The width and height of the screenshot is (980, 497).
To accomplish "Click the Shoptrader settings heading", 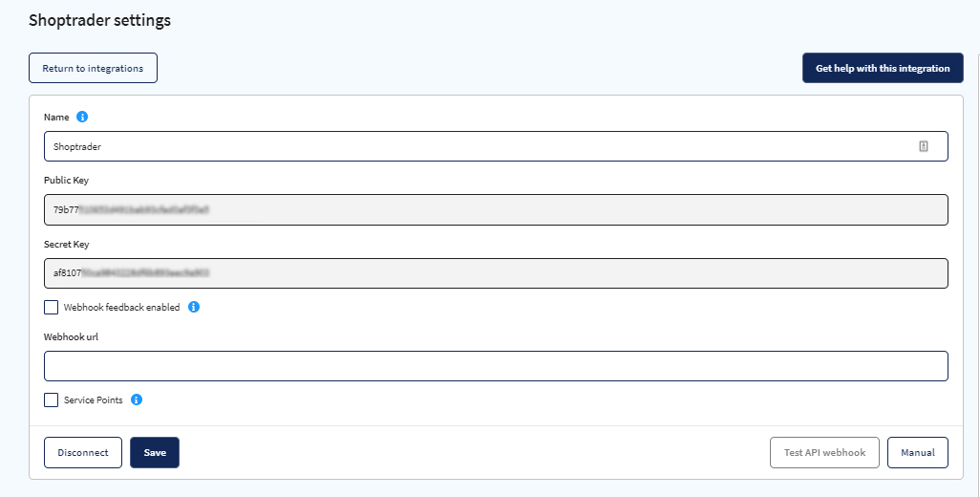I will pyautogui.click(x=100, y=20).
